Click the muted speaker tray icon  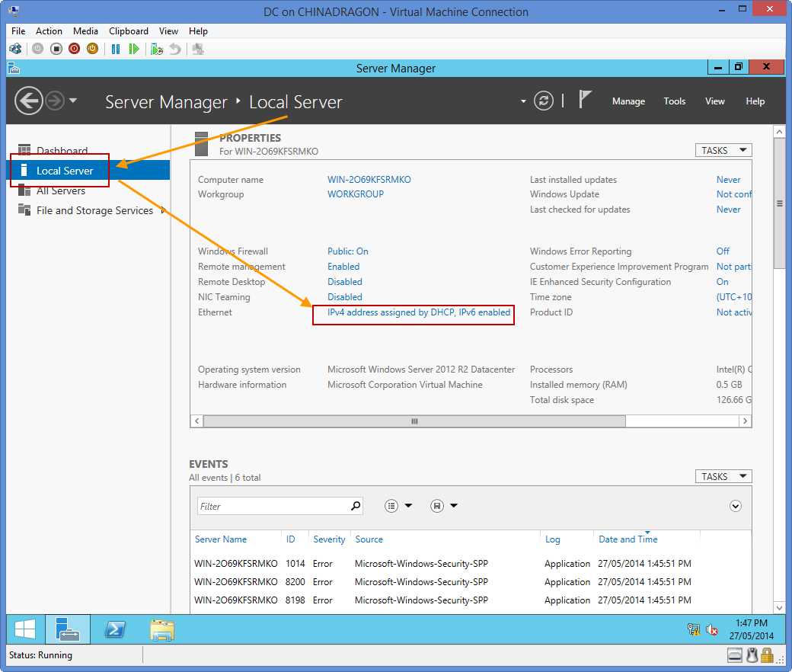712,629
